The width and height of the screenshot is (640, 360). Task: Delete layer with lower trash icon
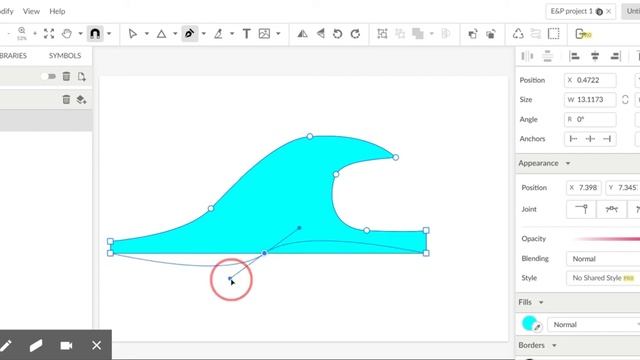point(66,99)
